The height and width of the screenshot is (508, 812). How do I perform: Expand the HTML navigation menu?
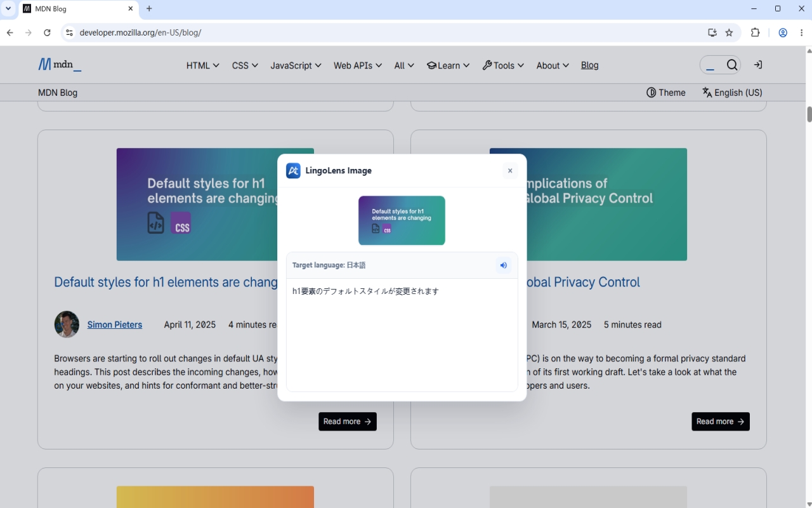[x=202, y=65]
